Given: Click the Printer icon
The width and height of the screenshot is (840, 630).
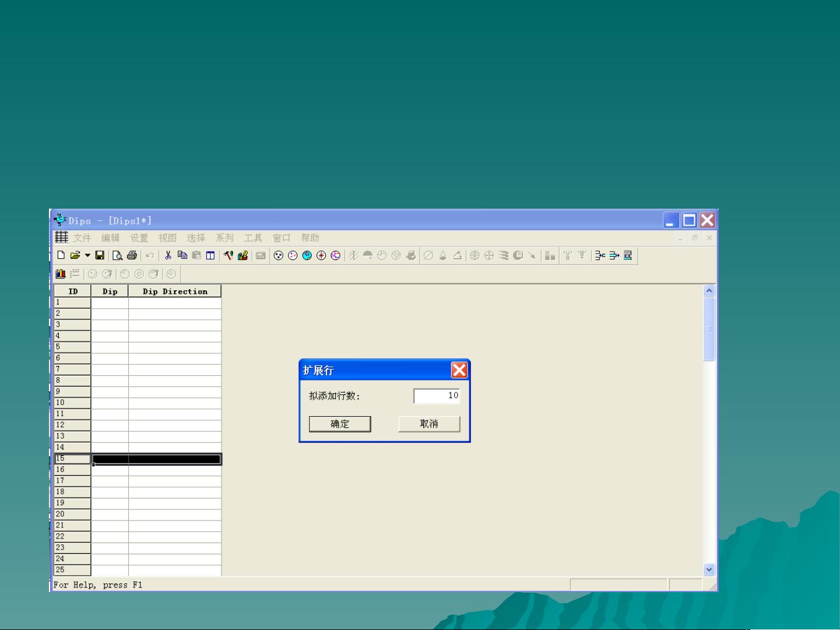Looking at the screenshot, I should coord(132,255).
